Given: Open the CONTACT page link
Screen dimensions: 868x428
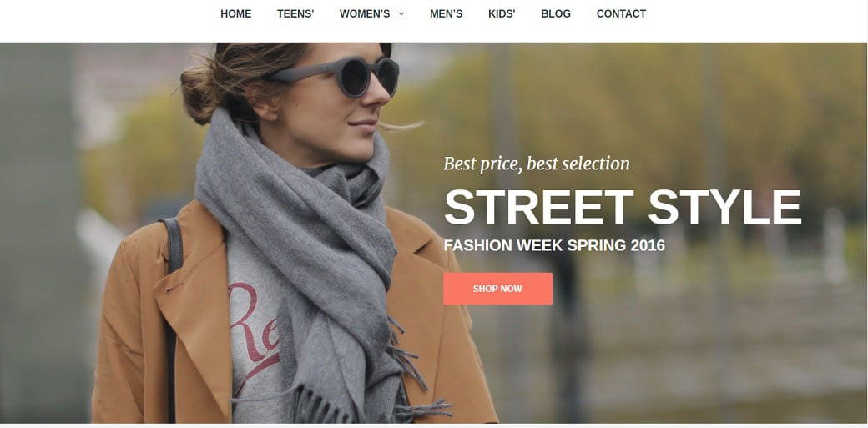Looking at the screenshot, I should [621, 14].
